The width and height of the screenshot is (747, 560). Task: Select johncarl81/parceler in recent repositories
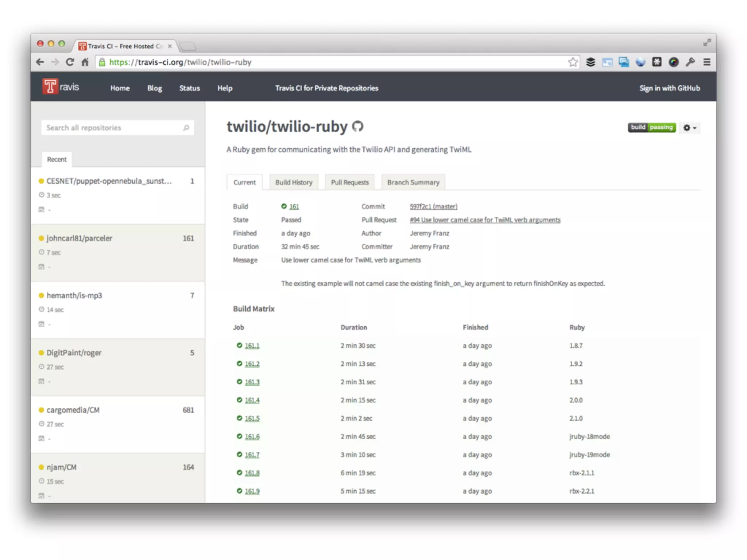click(79, 238)
